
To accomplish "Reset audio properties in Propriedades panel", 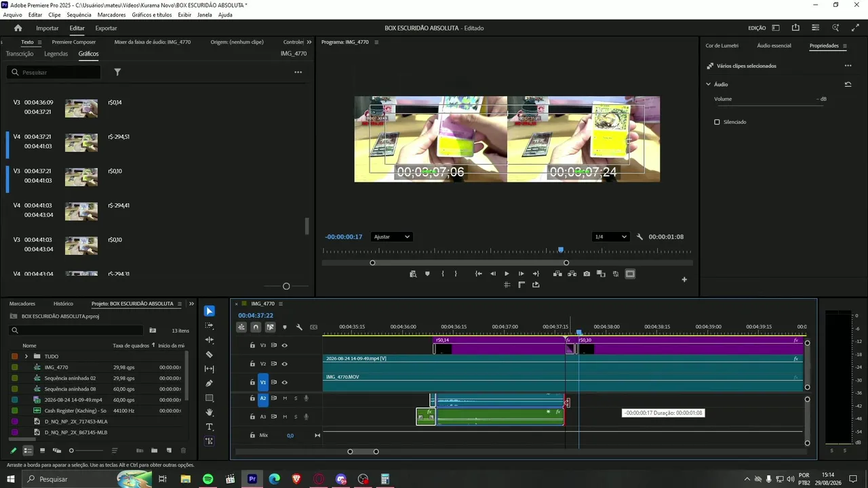I will [x=848, y=84].
